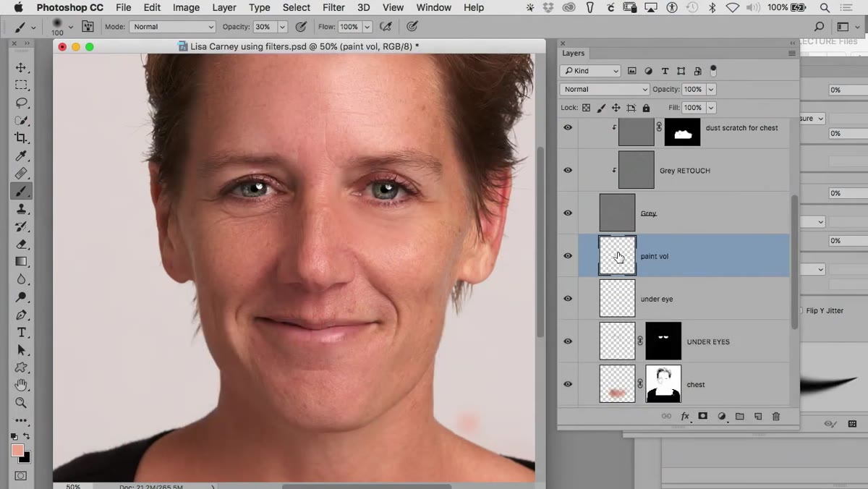
Task: Open Flow 100% dropdown arrow
Action: (367, 27)
